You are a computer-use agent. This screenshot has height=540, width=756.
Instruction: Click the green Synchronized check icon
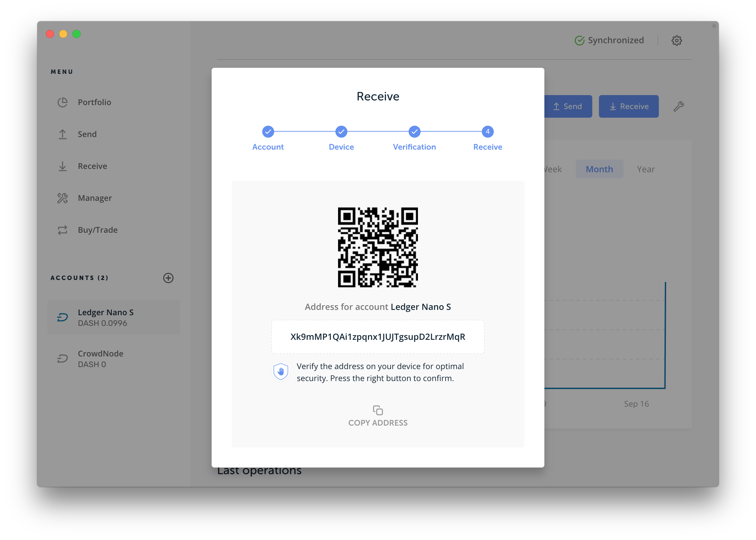(x=580, y=40)
